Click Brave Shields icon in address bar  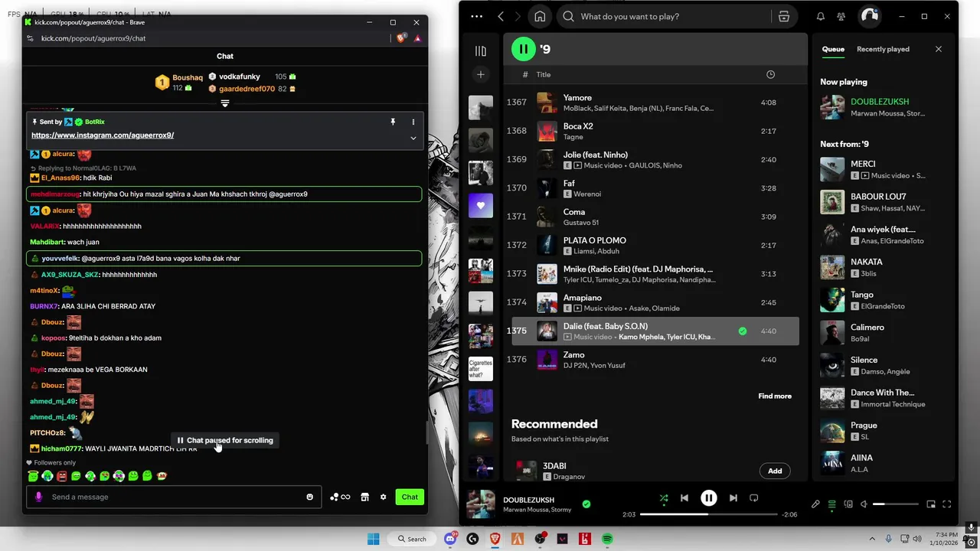tap(401, 38)
